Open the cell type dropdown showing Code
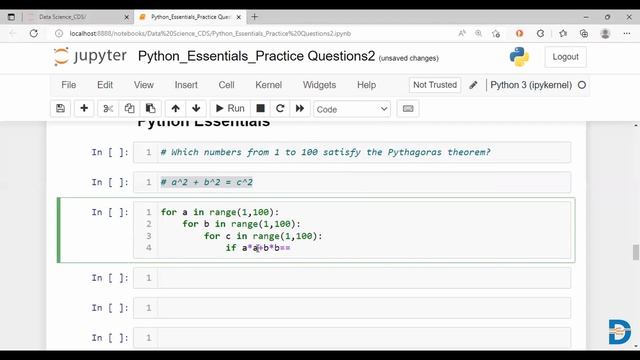The width and height of the screenshot is (640, 360). (352, 109)
